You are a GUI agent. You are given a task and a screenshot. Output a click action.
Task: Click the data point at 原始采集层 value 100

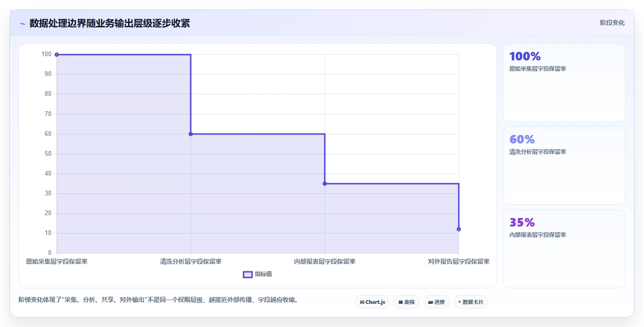pyautogui.click(x=57, y=55)
